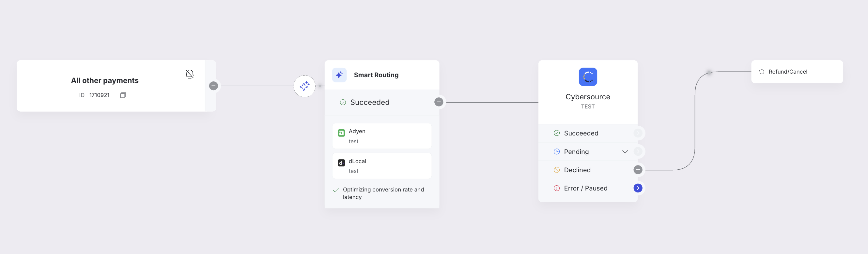868x254 pixels.
Task: Open the All other payments card title
Action: (105, 80)
